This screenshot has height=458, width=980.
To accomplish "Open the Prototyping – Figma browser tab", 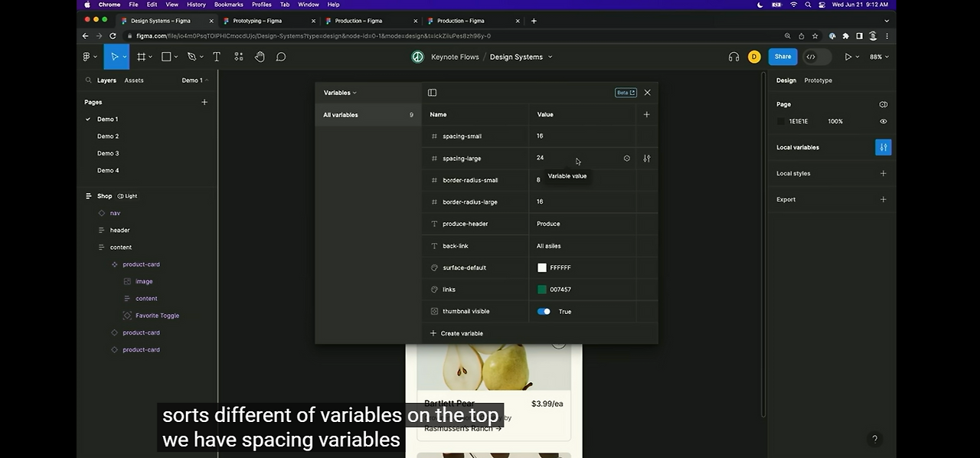I will [257, 21].
